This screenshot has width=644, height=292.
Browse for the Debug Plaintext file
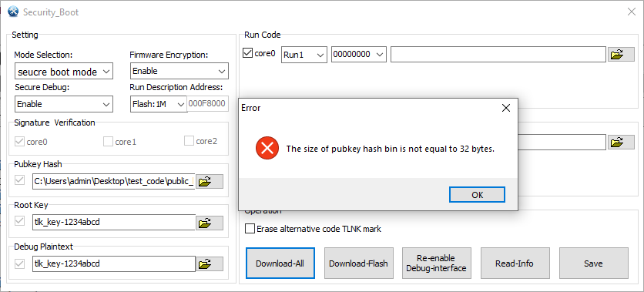(x=210, y=264)
